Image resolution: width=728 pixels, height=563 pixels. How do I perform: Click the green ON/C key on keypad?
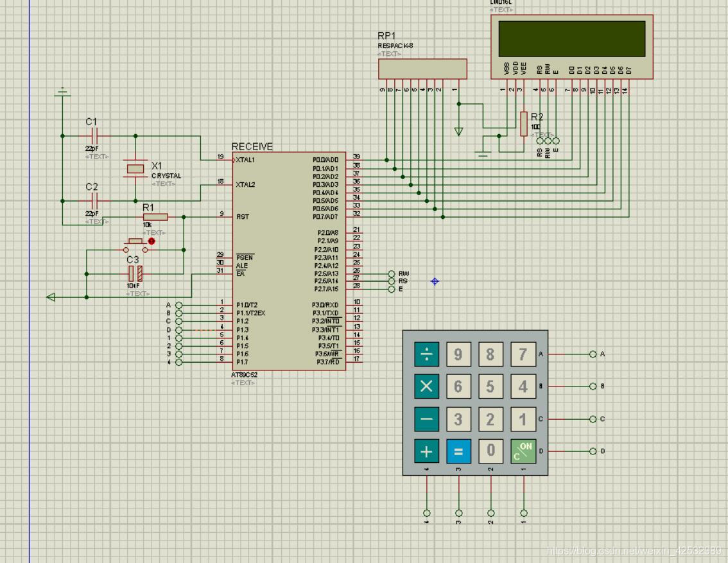(523, 451)
